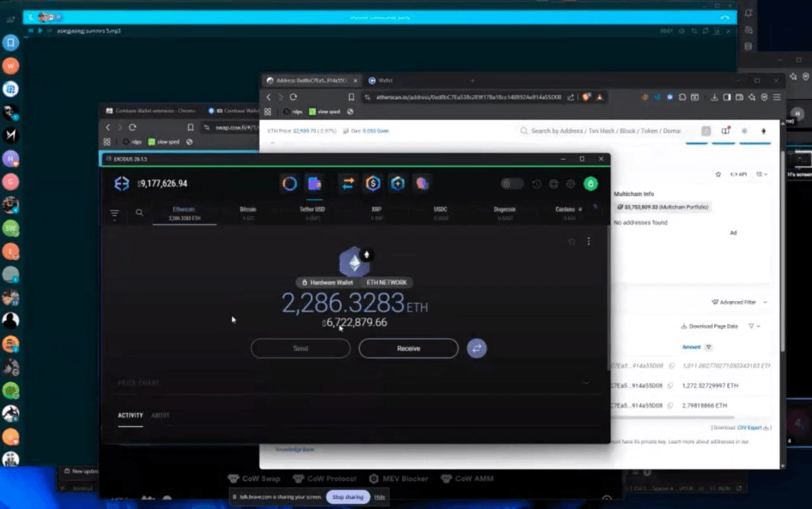Image resolution: width=812 pixels, height=509 pixels.
Task: Open the Exodus portfolio ring icon
Action: (x=289, y=184)
